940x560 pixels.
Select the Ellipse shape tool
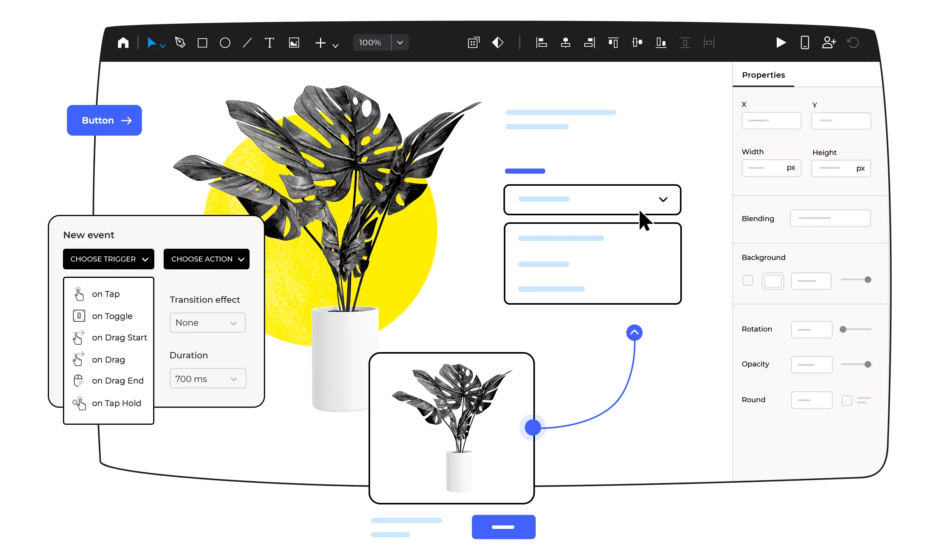(x=225, y=43)
